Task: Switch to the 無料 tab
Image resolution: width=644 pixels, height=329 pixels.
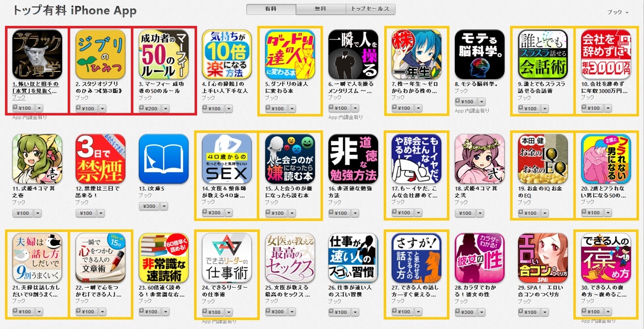Action: 321,9
